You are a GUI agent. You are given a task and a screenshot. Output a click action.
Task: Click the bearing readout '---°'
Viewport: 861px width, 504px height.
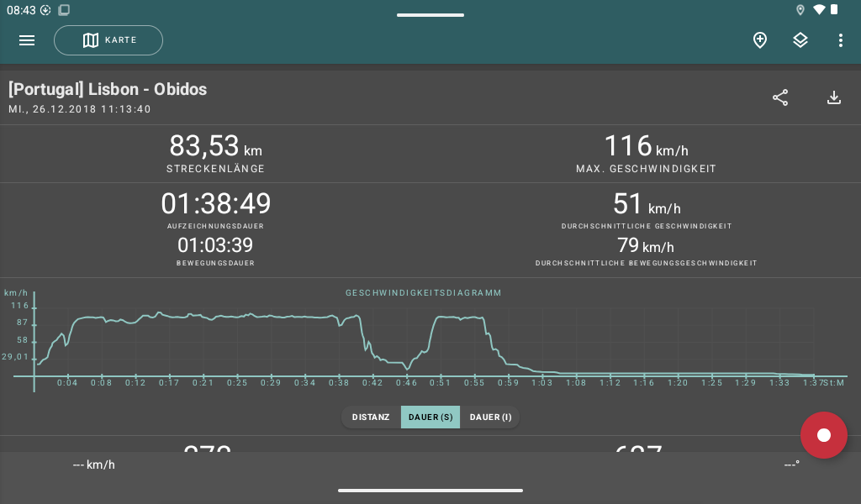coord(791,465)
